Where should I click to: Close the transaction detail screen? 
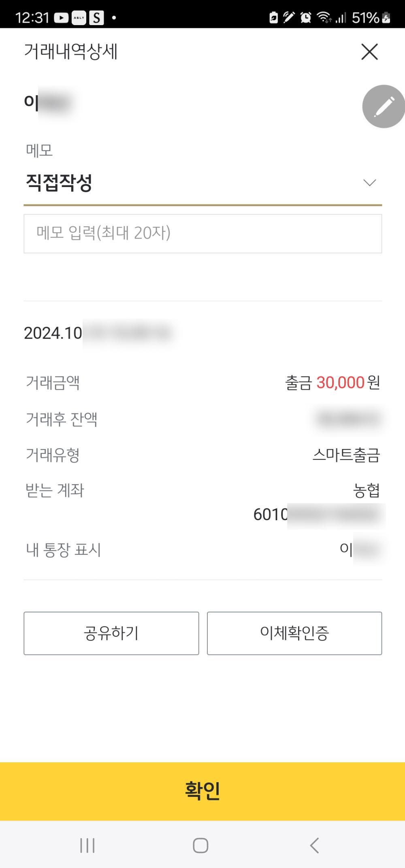(x=369, y=52)
